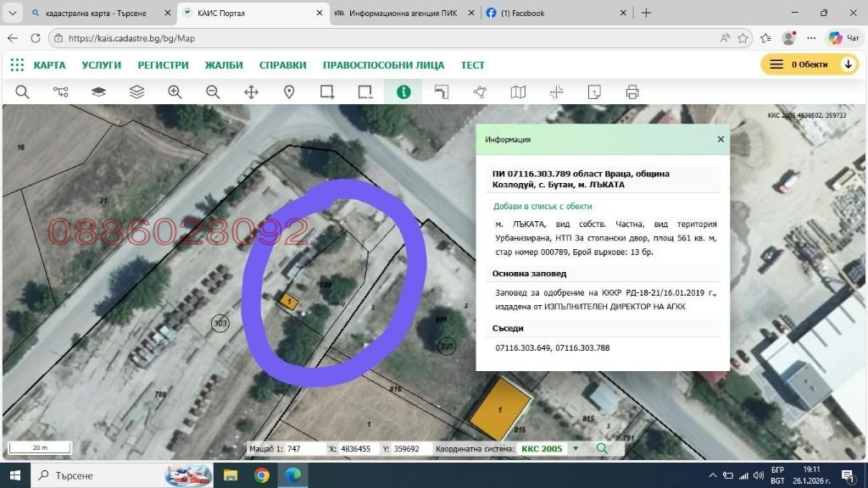Viewport: 868px width, 488px height.
Task: Expand the 0 Обекти objects list arrow
Action: 848,64
